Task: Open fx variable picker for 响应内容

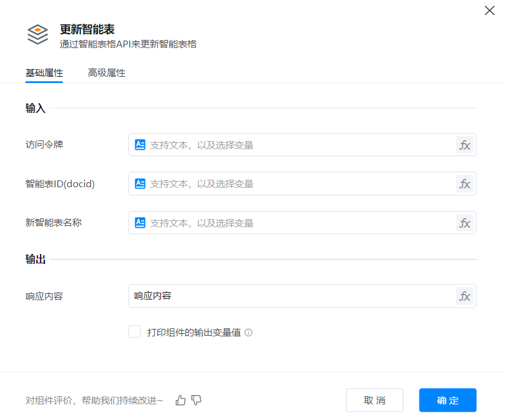Action: [464, 296]
